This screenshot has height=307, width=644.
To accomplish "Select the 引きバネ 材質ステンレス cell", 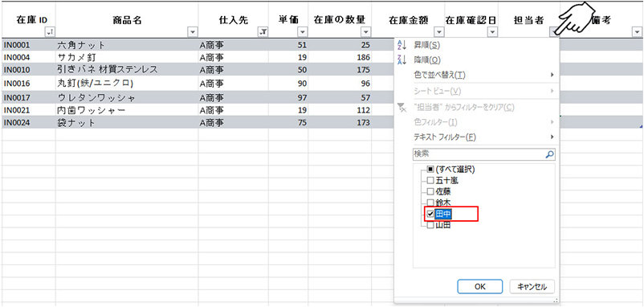I will point(127,69).
